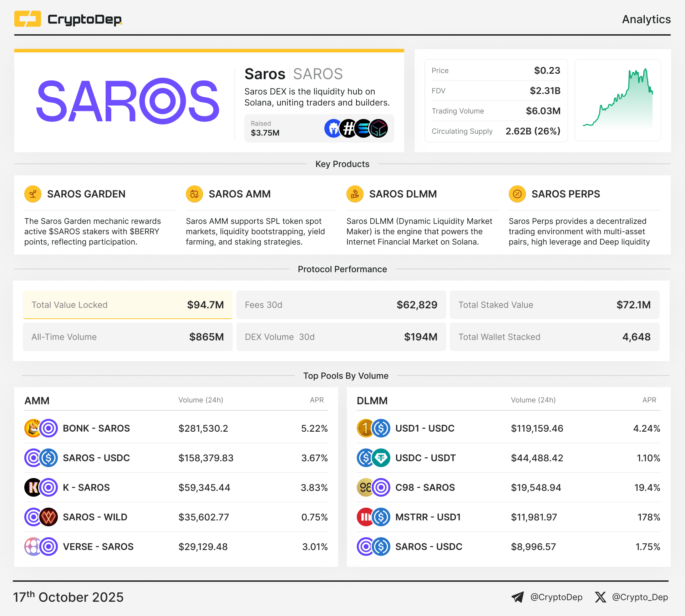The width and height of the screenshot is (685, 616).
Task: Click the Saros AMM swap icon
Action: coord(194,194)
